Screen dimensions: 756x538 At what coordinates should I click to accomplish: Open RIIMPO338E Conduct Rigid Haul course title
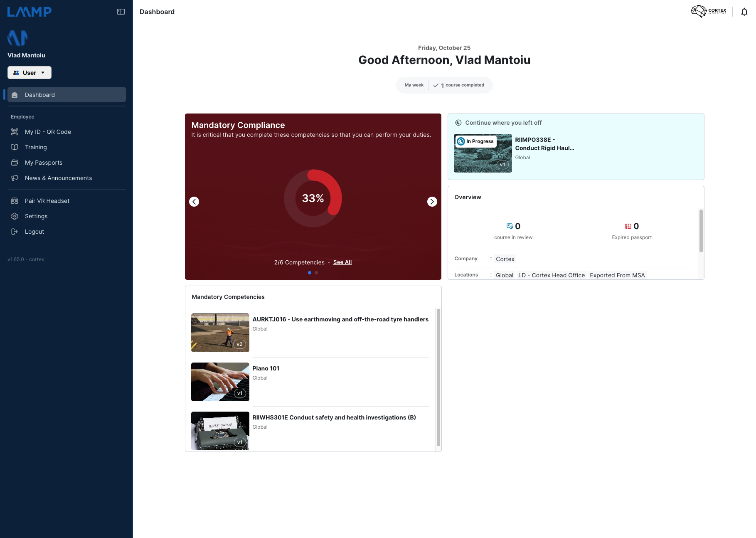(544, 144)
